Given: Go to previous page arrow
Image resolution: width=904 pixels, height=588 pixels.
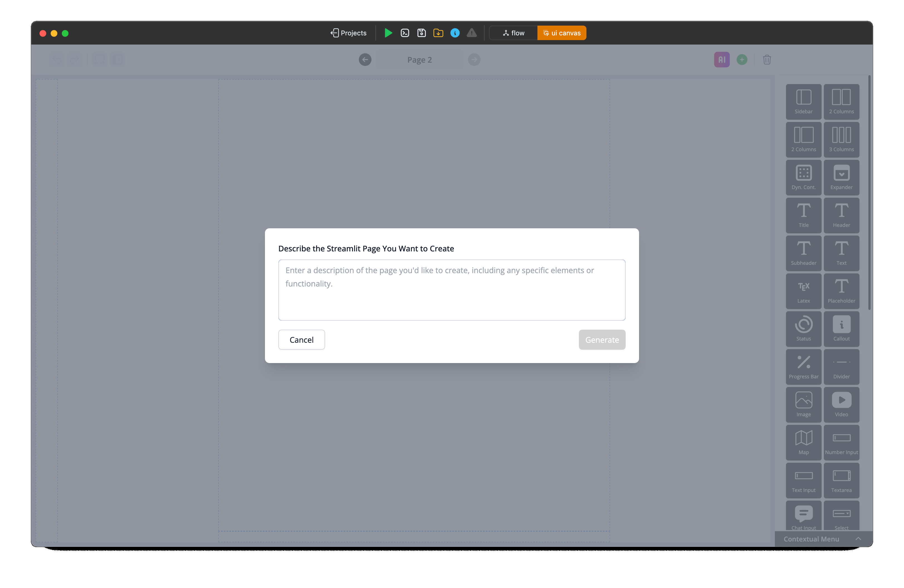Looking at the screenshot, I should pos(365,60).
